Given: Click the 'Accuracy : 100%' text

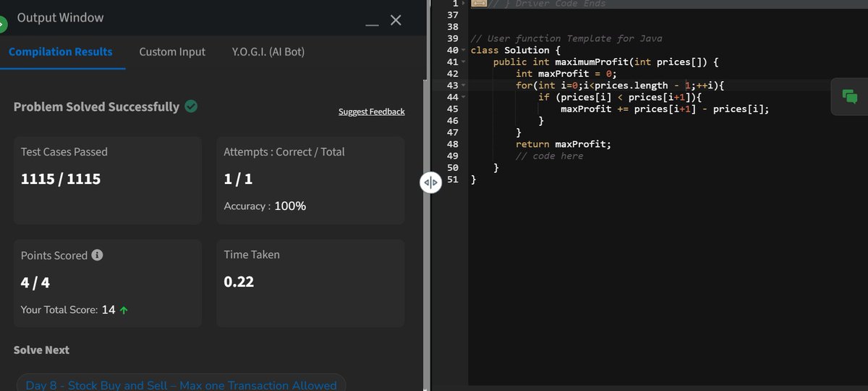Looking at the screenshot, I should 265,206.
